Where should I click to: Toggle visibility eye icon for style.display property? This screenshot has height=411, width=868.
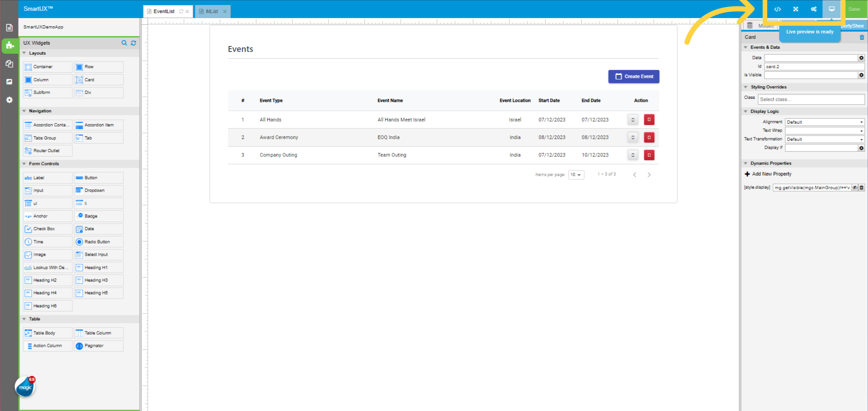pos(855,187)
